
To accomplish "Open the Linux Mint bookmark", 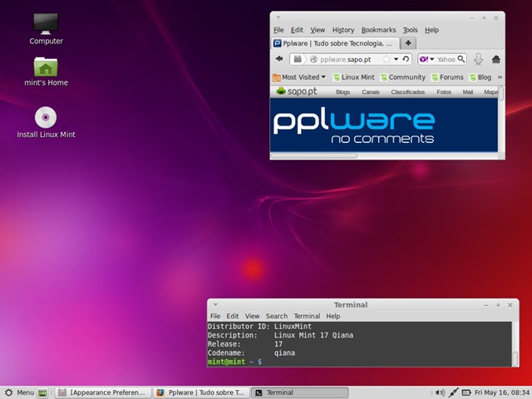I will [x=354, y=77].
